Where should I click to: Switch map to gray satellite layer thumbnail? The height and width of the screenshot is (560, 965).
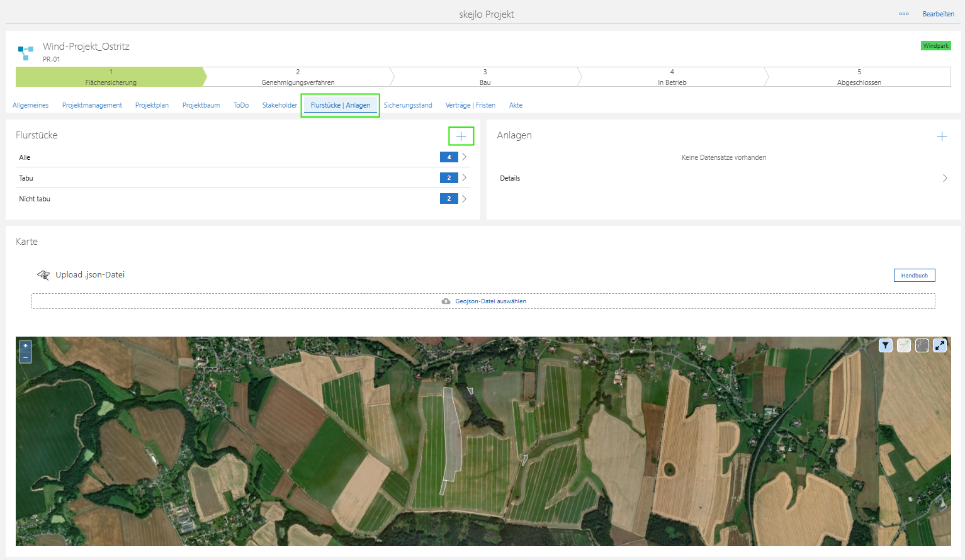[x=922, y=345]
